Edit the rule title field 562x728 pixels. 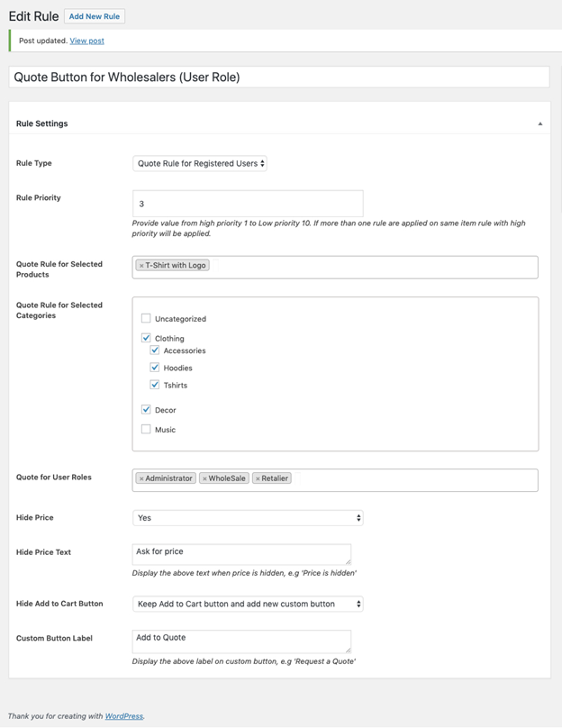click(x=279, y=77)
